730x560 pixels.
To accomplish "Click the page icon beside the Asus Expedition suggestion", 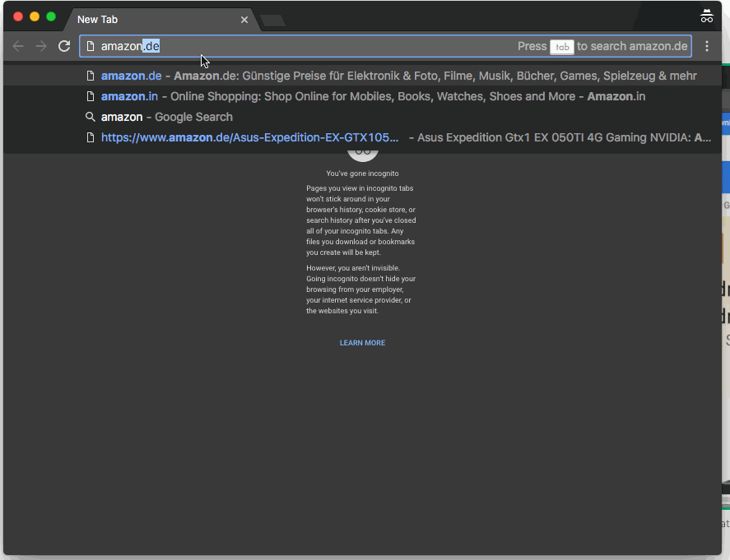I will pyautogui.click(x=91, y=137).
